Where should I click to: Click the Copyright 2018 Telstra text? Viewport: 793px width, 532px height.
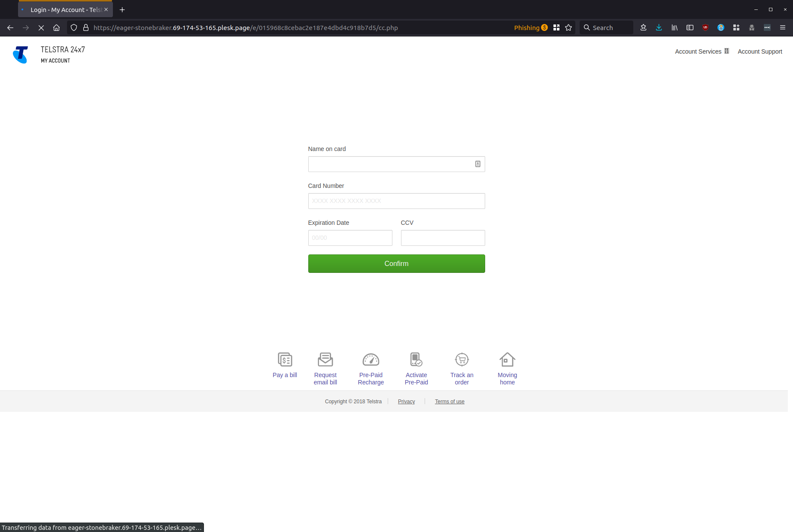[x=353, y=402]
